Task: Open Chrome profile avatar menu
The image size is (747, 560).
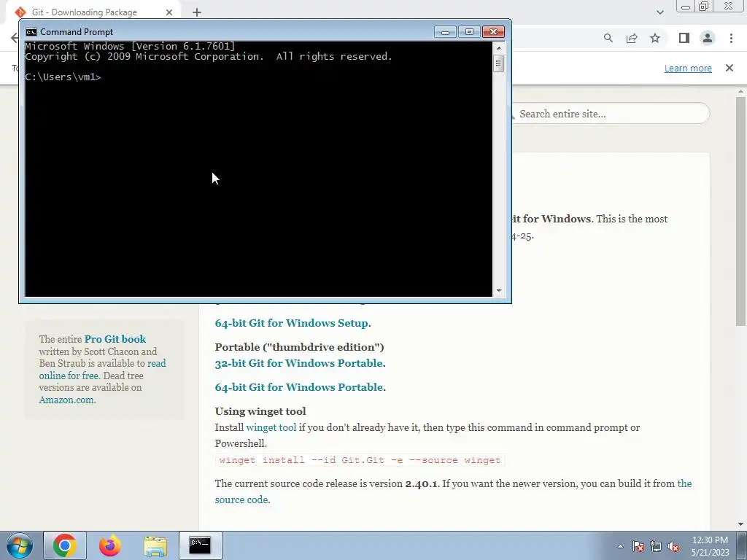Action: [x=708, y=38]
